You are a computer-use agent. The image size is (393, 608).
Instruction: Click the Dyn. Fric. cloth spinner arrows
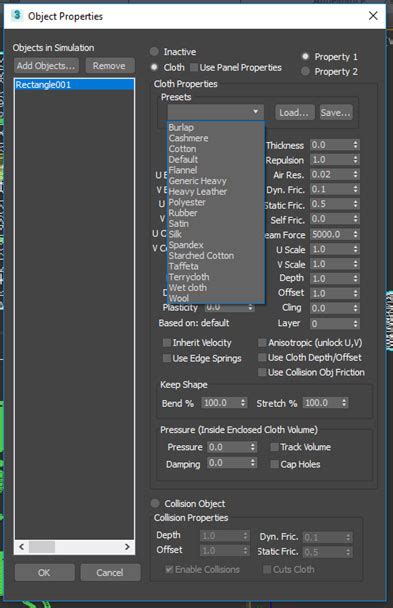click(355, 189)
